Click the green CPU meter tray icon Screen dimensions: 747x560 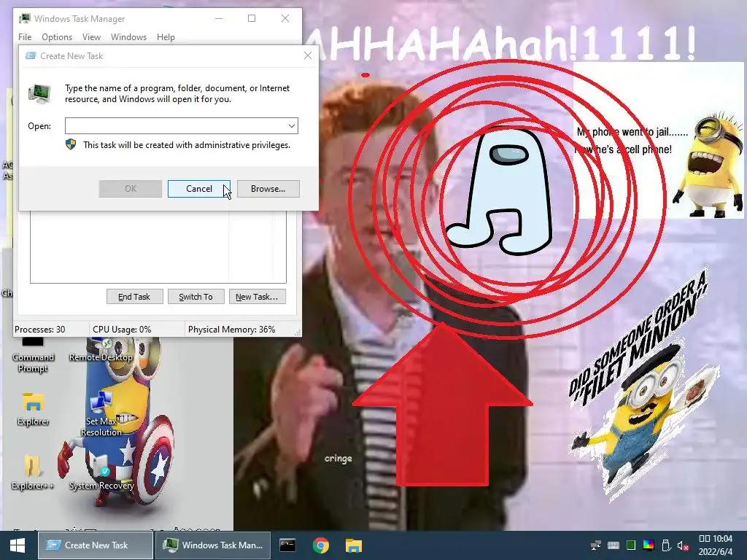(631, 545)
